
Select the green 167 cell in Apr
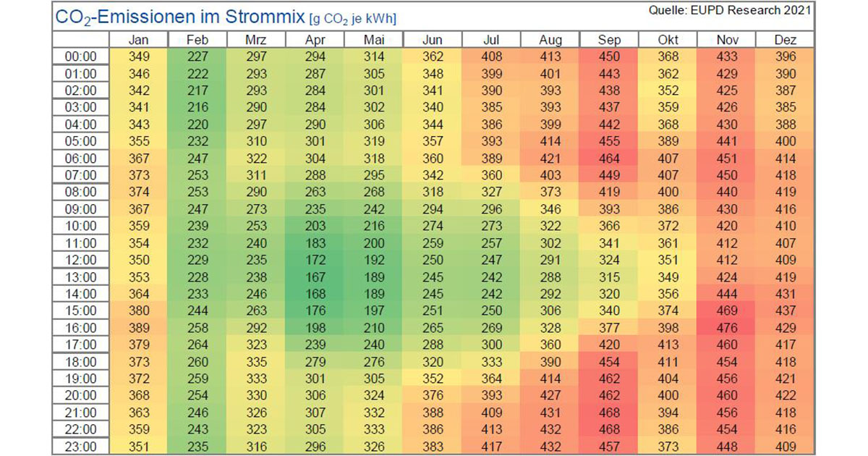pos(315,276)
